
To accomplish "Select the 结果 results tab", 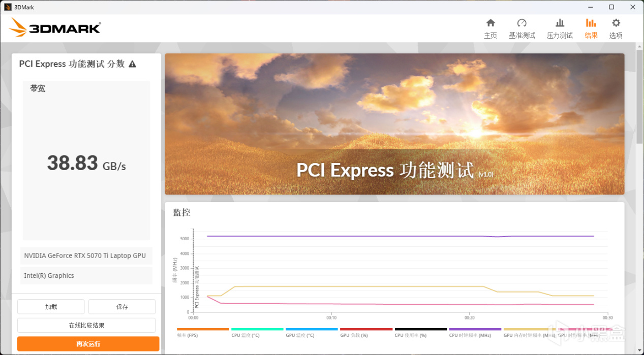I will (591, 29).
